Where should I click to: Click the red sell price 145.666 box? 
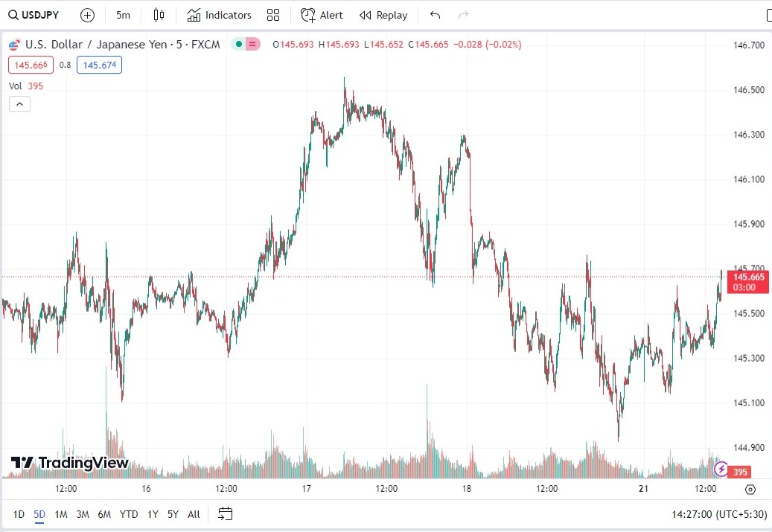[31, 65]
